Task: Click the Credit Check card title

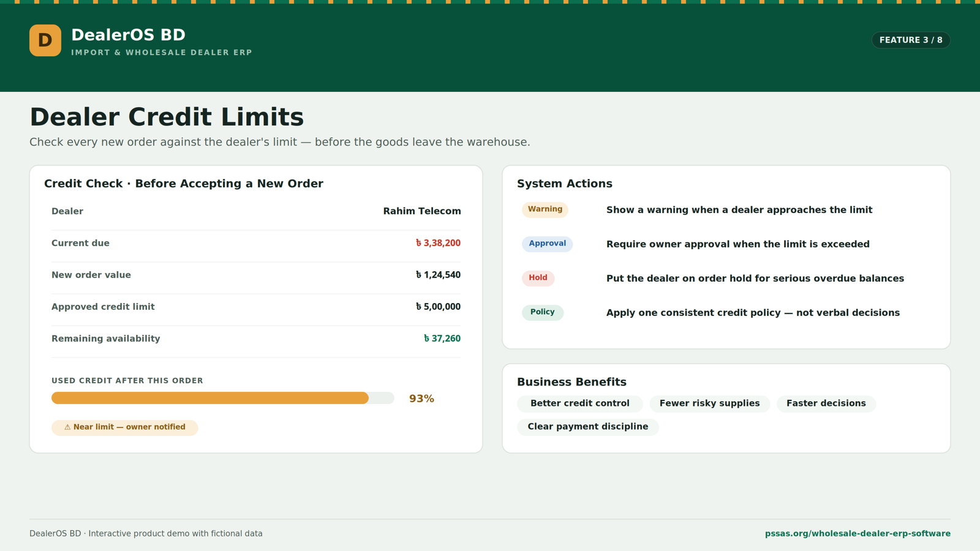Action: [x=184, y=184]
